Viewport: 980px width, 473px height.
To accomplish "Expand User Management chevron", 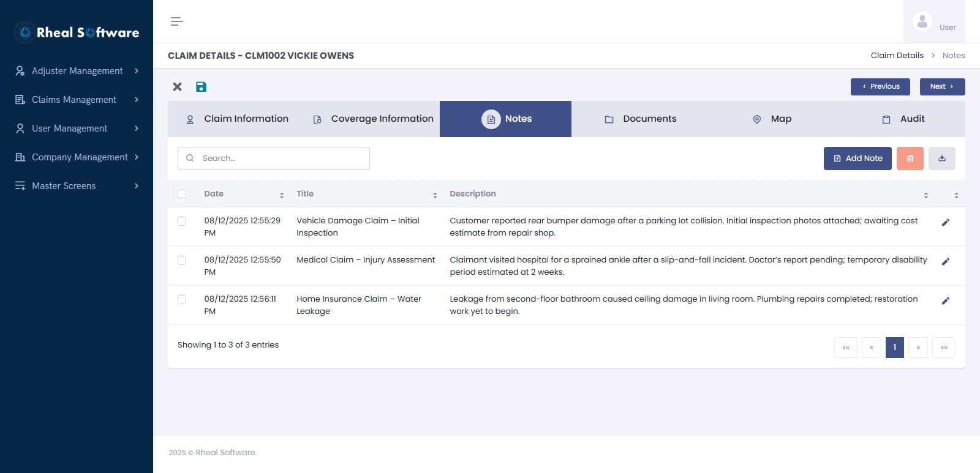I will point(137,128).
